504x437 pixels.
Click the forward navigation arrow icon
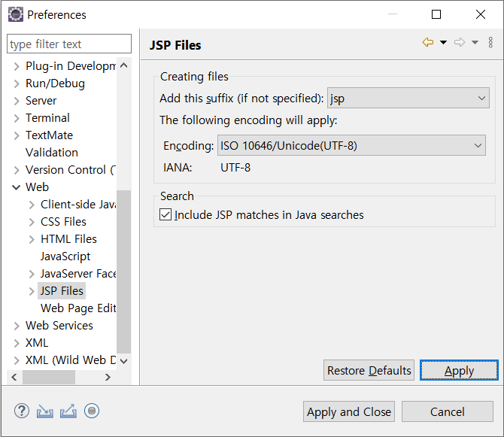[460, 42]
